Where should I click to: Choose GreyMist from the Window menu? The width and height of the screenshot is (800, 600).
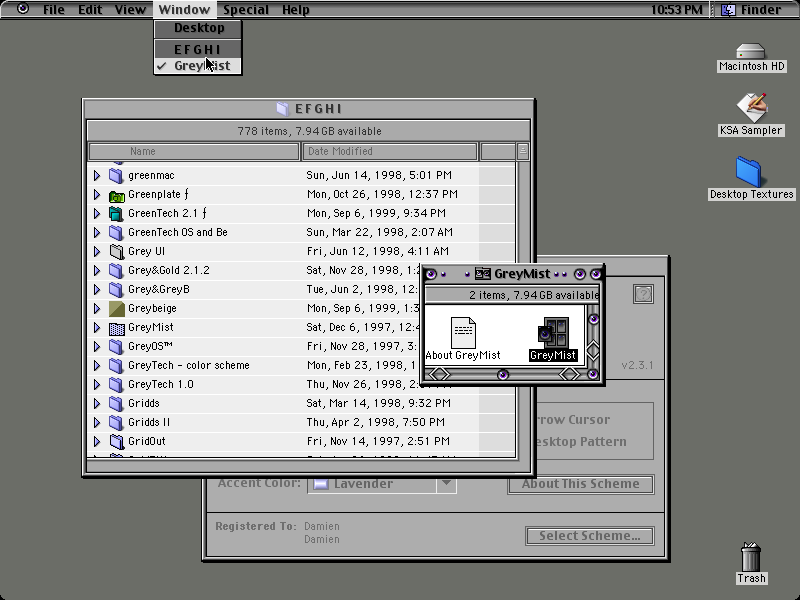pos(198,66)
